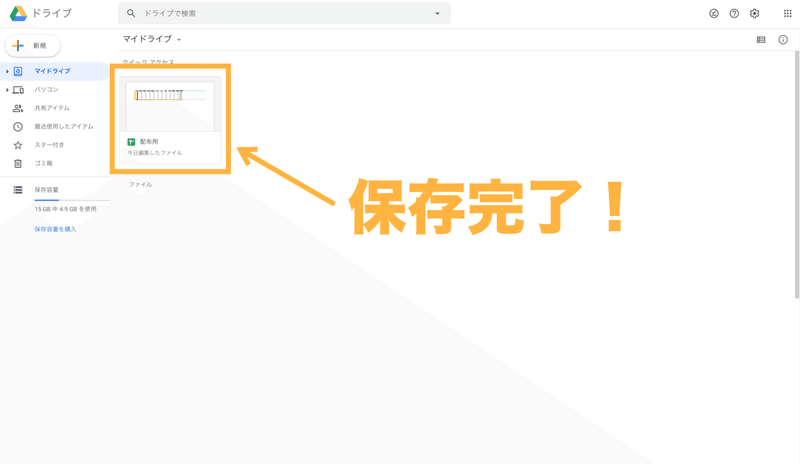Expand パソコン tree arrow in sidebar

coord(7,90)
